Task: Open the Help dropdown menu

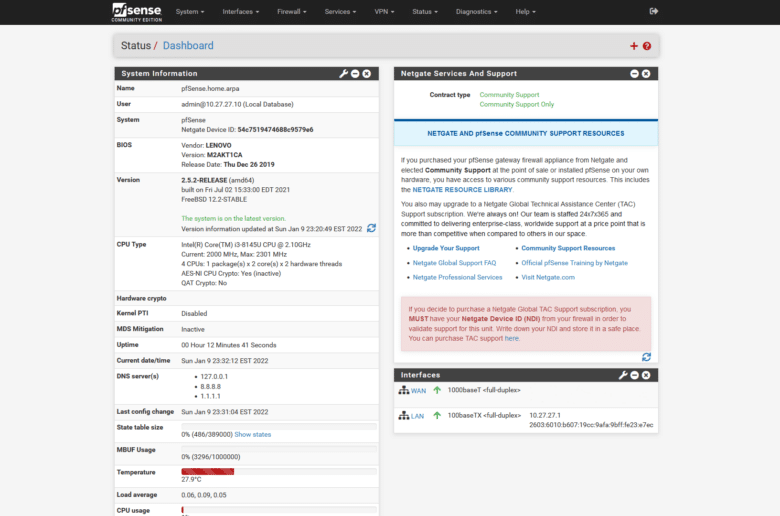Action: (x=525, y=11)
